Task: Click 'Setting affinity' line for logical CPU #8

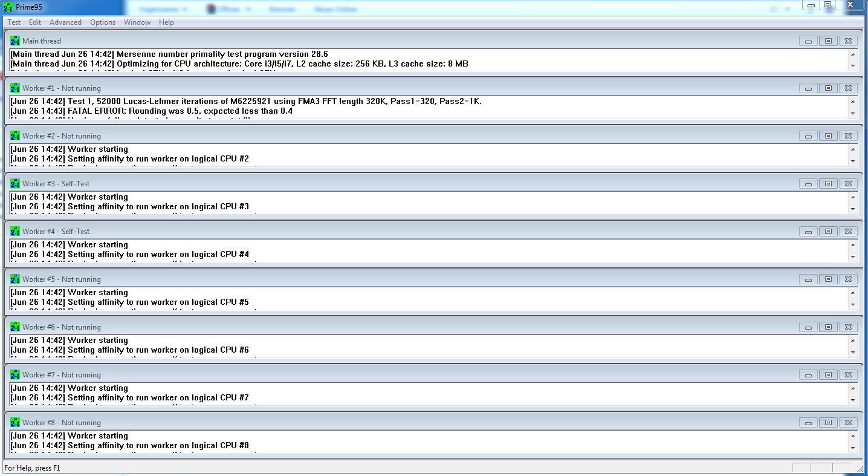Action: [129, 446]
